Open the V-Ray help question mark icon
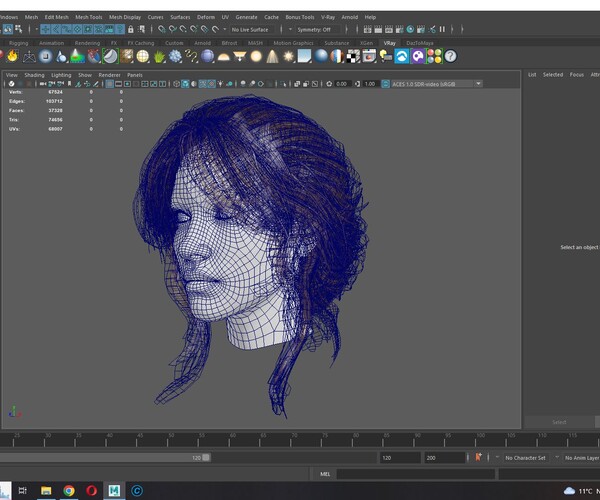Image resolution: width=600 pixels, height=500 pixels. click(451, 56)
